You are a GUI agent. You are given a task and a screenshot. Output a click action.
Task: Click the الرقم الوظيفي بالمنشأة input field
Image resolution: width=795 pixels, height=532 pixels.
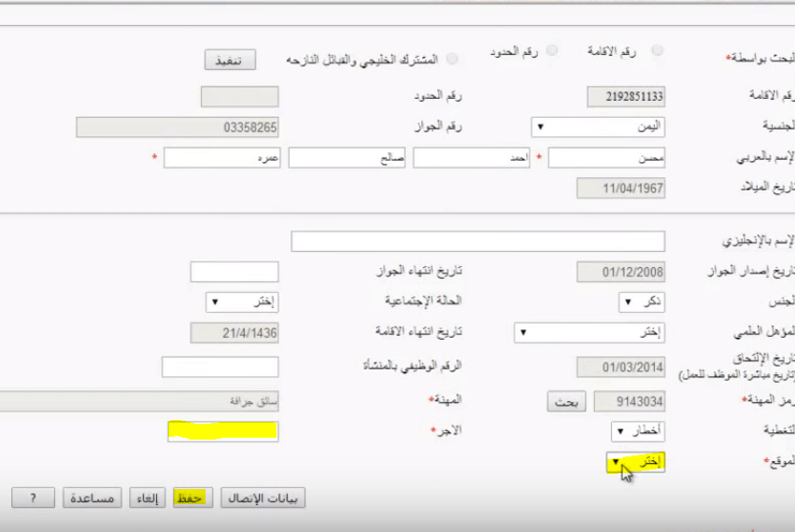tap(220, 367)
